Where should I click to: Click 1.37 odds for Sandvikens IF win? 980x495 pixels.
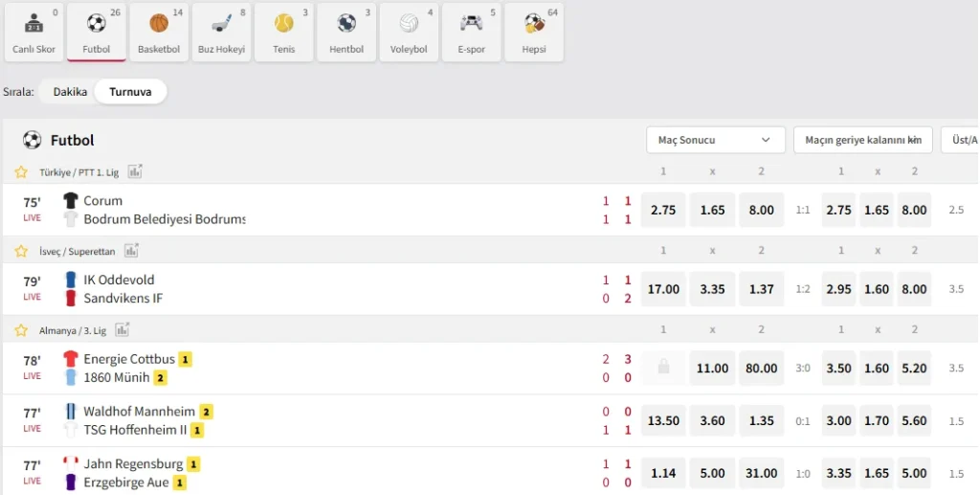pos(761,289)
